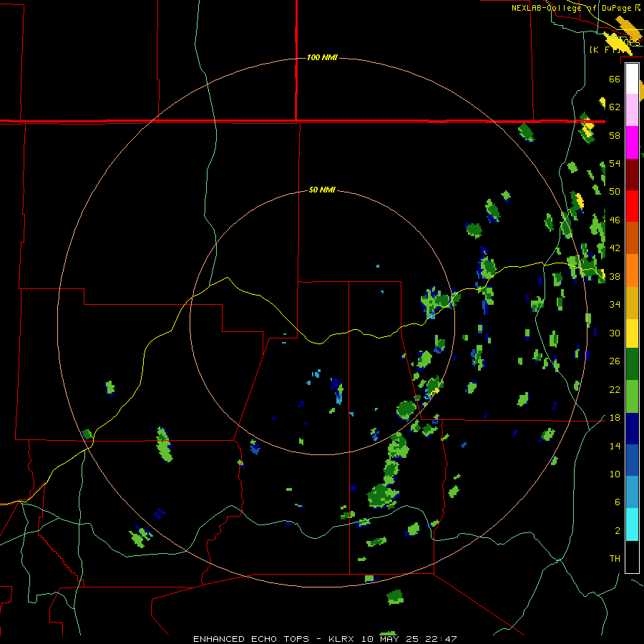The height and width of the screenshot is (644, 644).
Task: Click the 38 legend scale label
Action: 615,276
